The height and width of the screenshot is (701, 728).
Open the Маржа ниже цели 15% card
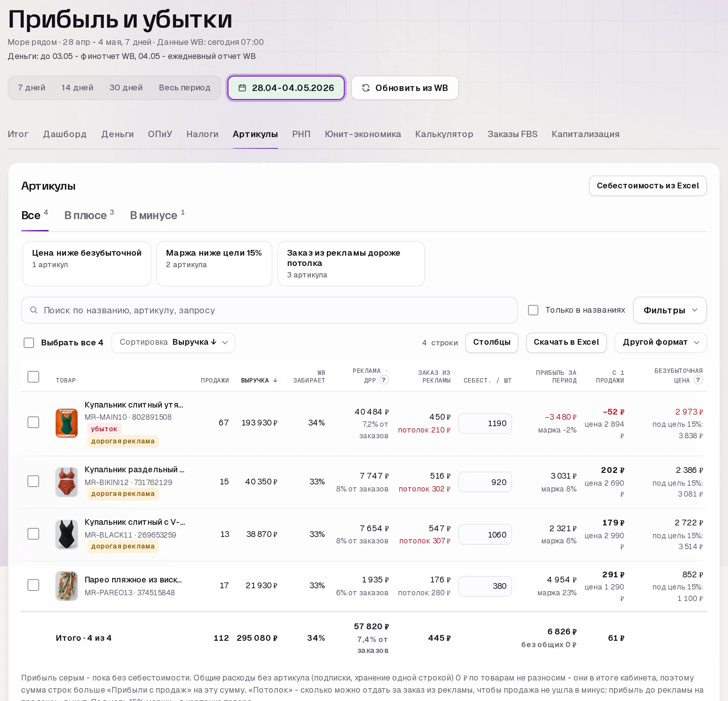[214, 264]
